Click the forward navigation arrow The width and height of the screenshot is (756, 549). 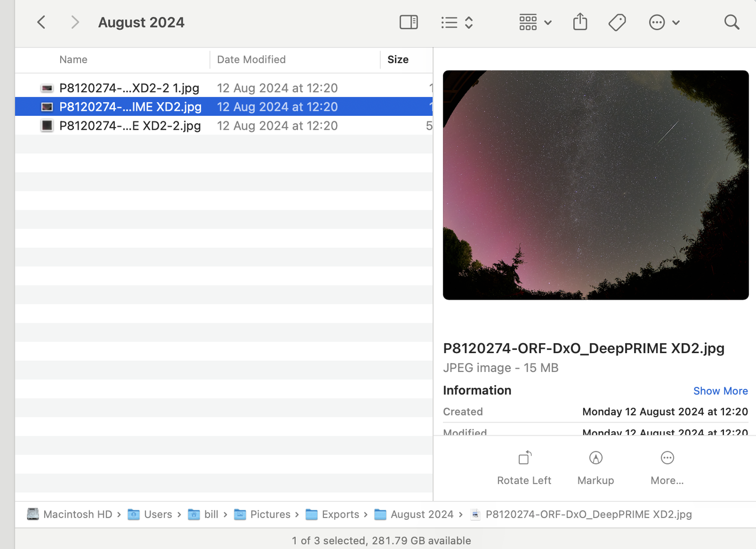75,23
